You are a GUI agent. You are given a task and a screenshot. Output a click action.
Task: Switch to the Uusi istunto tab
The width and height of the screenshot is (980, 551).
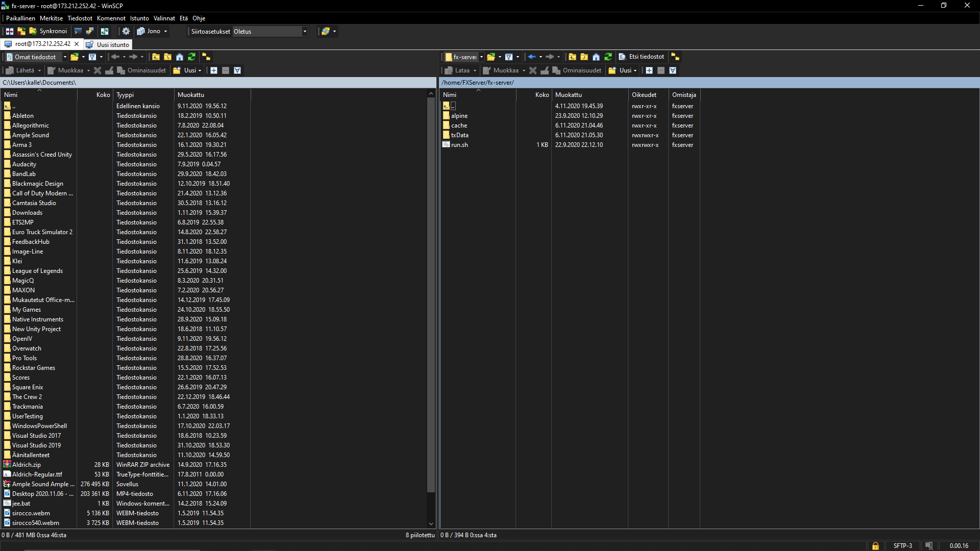[108, 44]
